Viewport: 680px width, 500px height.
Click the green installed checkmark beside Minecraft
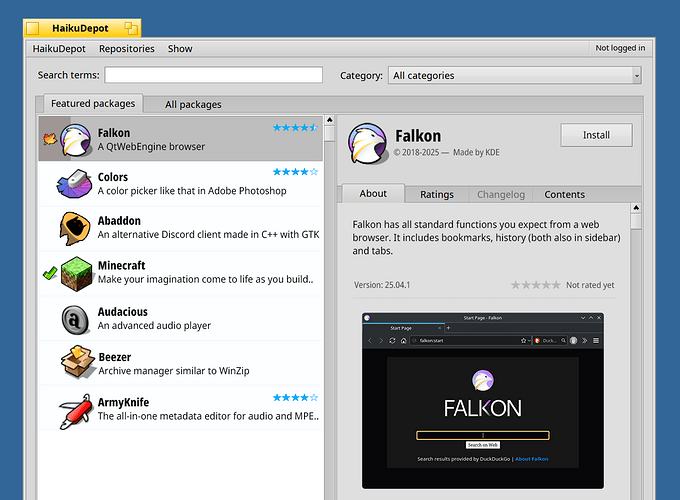click(x=50, y=273)
